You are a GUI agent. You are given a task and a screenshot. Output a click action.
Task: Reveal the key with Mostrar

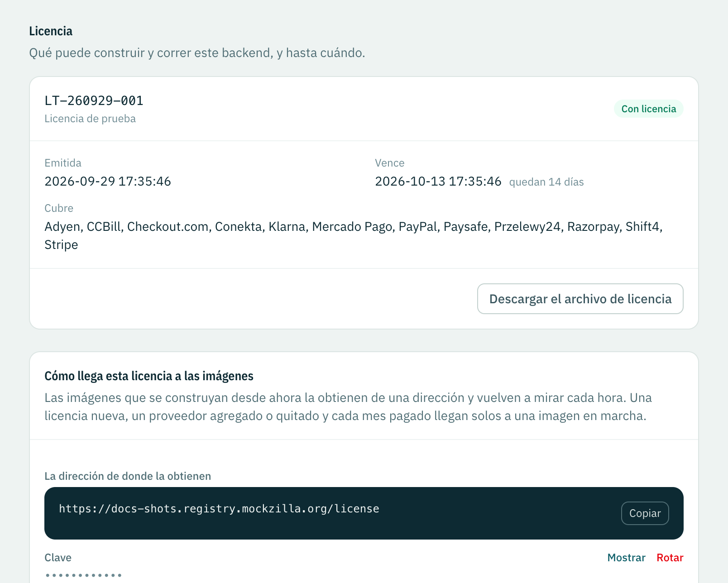tap(626, 558)
